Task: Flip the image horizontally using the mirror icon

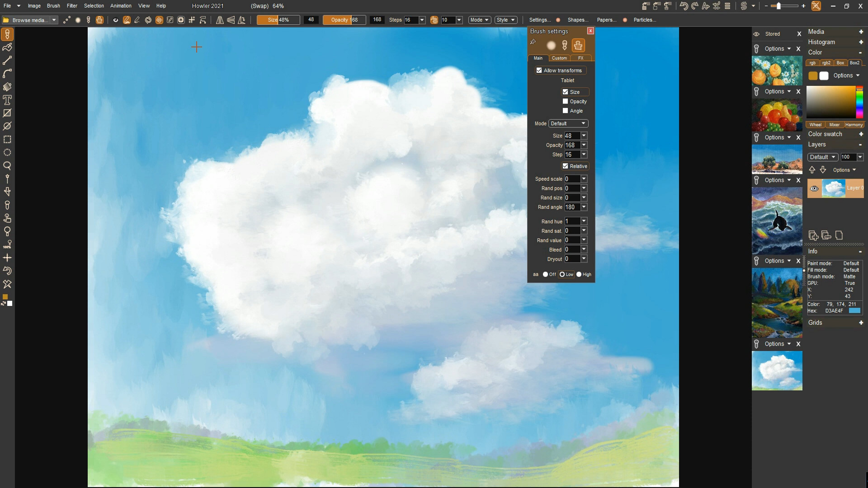Action: pyautogui.click(x=219, y=20)
